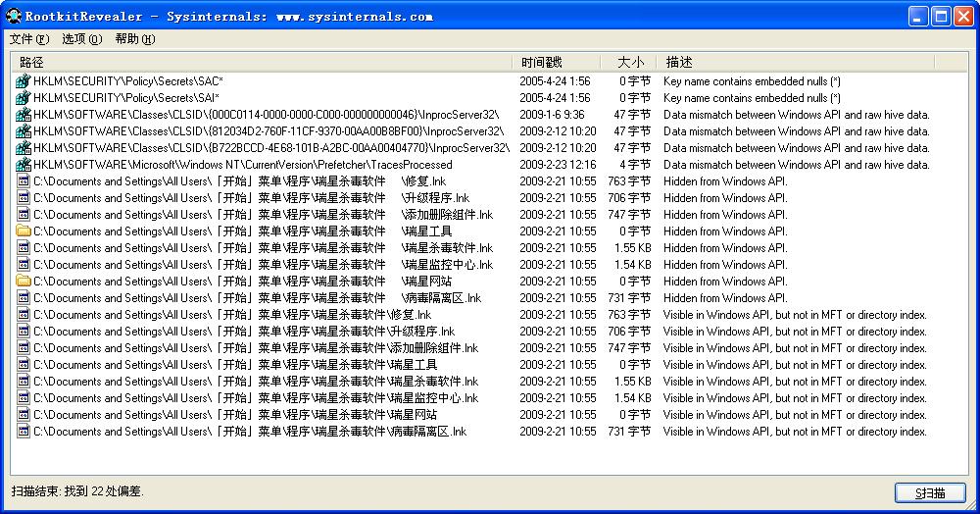
Task: Click registry icon of {B722BCCD CLSID row
Action: 24,147
